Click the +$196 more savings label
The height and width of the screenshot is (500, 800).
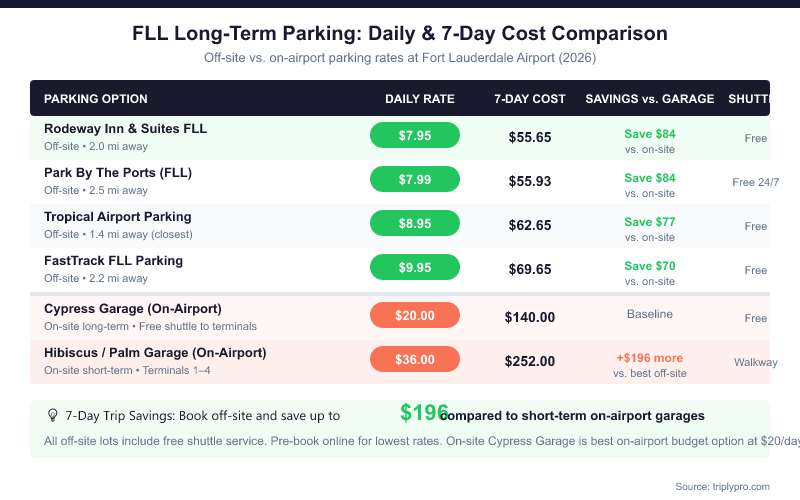coord(650,357)
